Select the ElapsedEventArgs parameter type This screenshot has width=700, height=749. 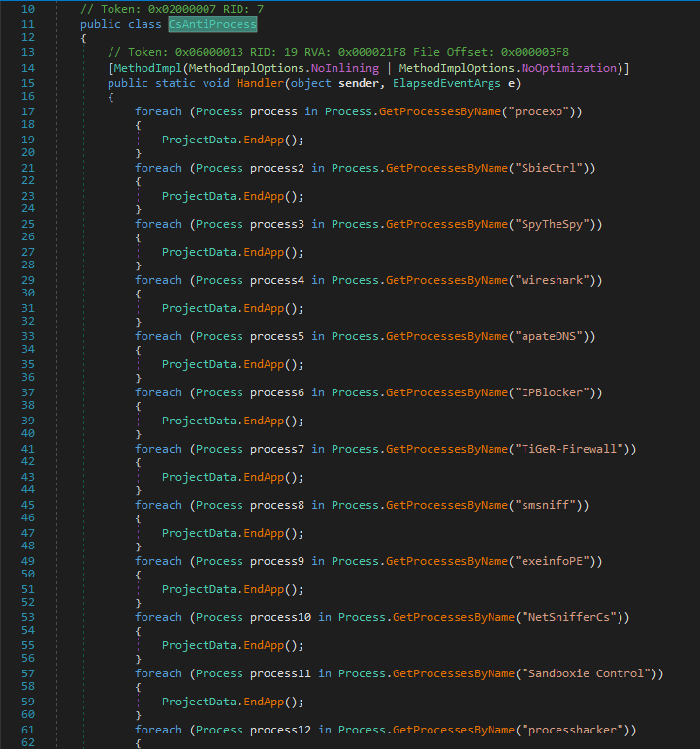436,83
